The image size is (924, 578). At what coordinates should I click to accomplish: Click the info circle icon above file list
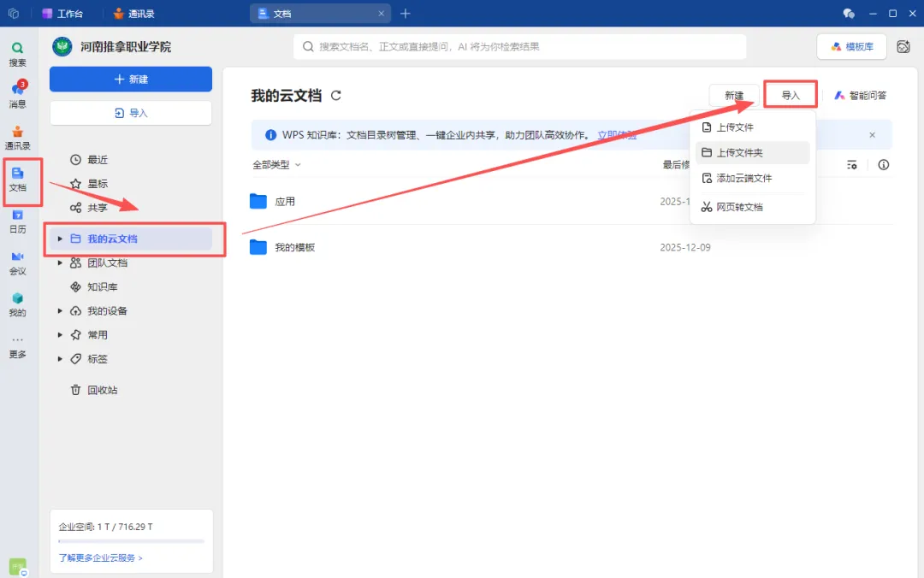coord(883,165)
